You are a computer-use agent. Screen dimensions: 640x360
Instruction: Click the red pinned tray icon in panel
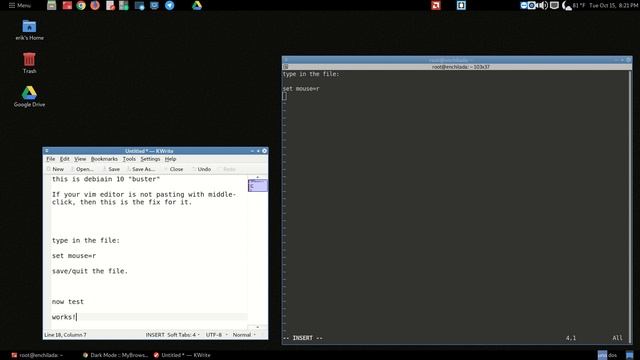pos(436,5)
